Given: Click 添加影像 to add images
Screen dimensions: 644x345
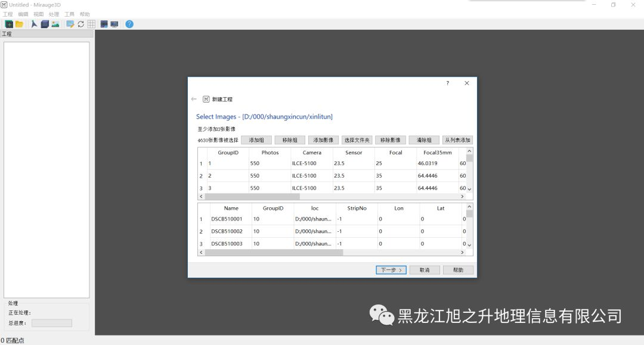Looking at the screenshot, I should point(323,139).
